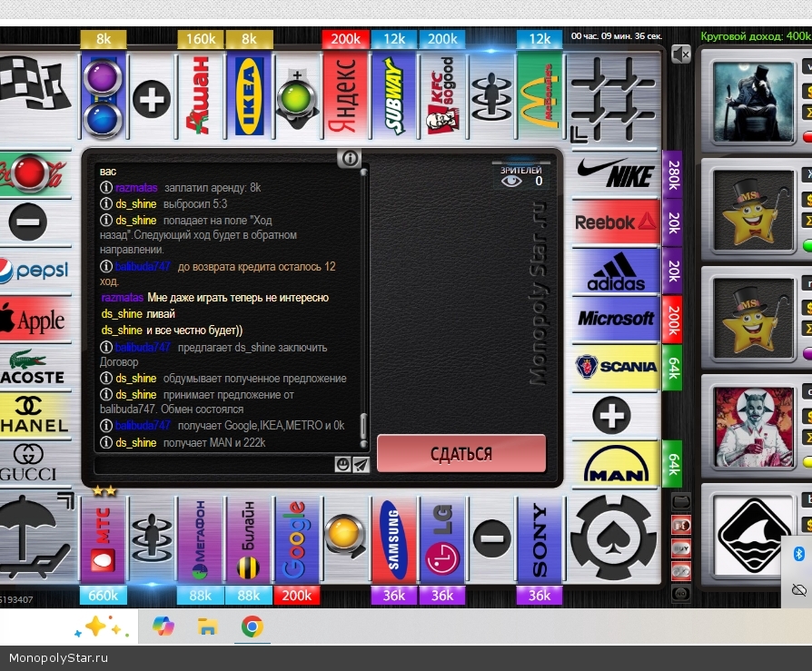This screenshot has width=812, height=671.
Task: Open Google Chrome from the taskbar
Action: 253,627
